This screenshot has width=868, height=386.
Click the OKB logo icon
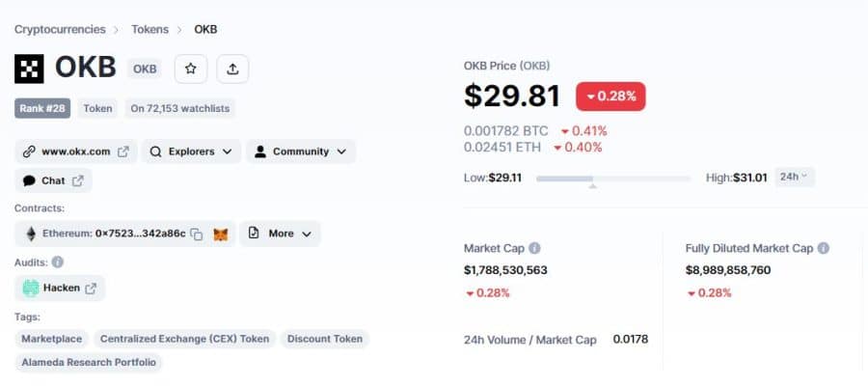tap(29, 69)
